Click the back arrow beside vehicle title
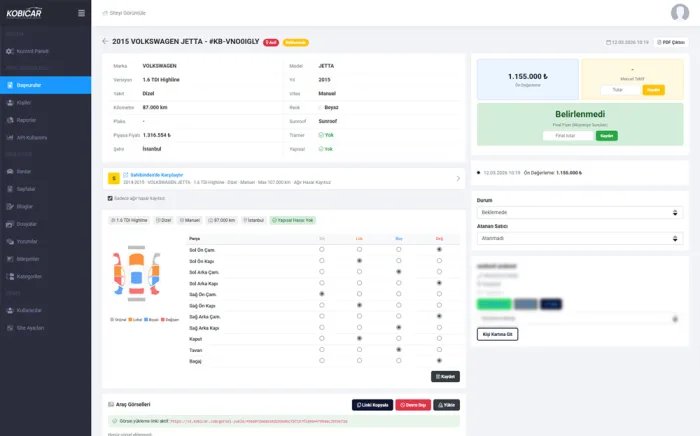 [x=105, y=41]
